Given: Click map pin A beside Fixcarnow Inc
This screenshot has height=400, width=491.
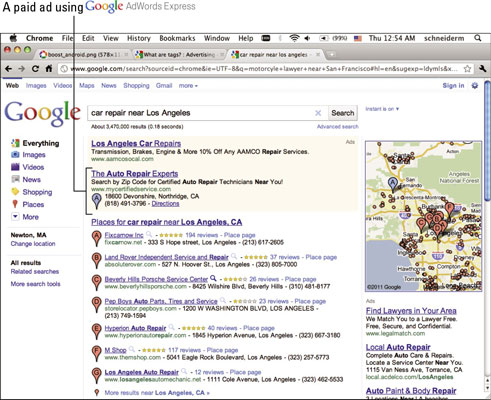Looking at the screenshot, I should coord(96,238).
